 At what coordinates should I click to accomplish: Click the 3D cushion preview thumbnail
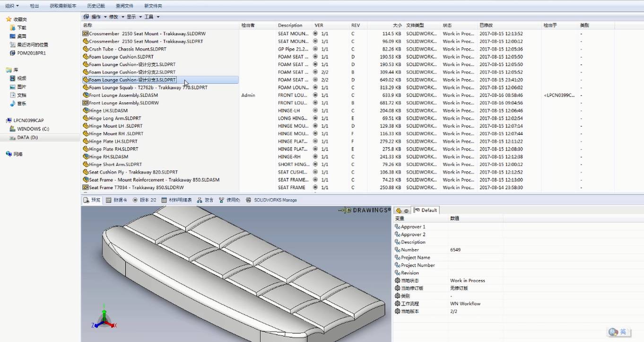point(236,274)
